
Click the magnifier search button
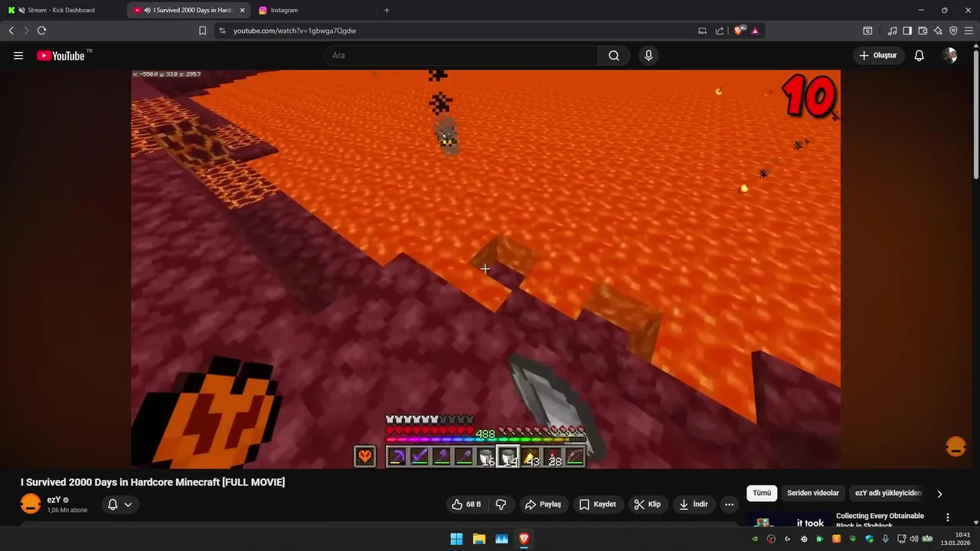click(614, 56)
